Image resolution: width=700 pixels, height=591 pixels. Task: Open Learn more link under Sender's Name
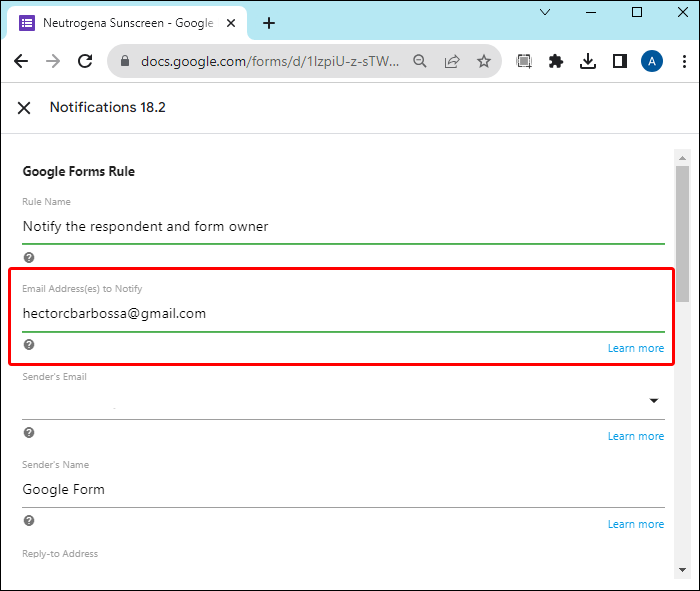click(x=635, y=524)
